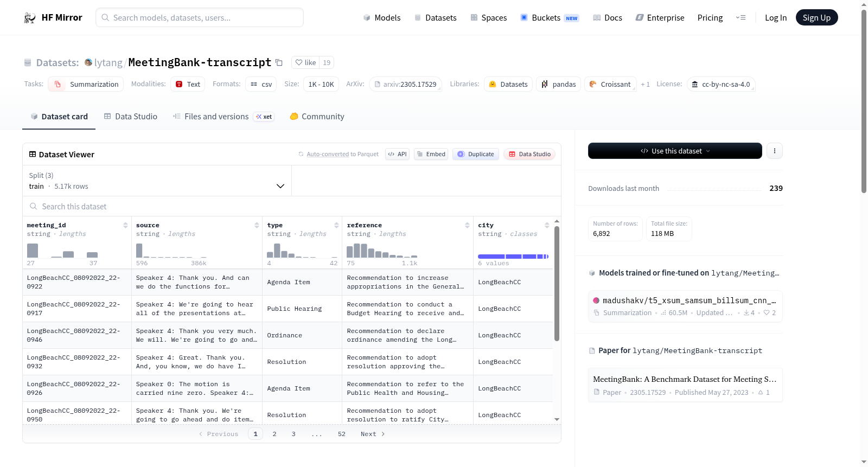
Task: Open the API button in Dataset Viewer
Action: click(x=397, y=154)
